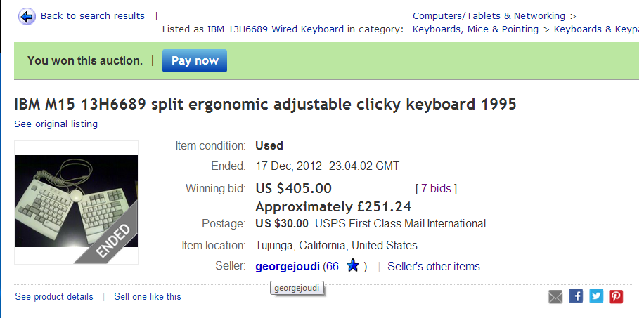View Seller's other items
Image resolution: width=644 pixels, height=318 pixels.
coord(434,266)
